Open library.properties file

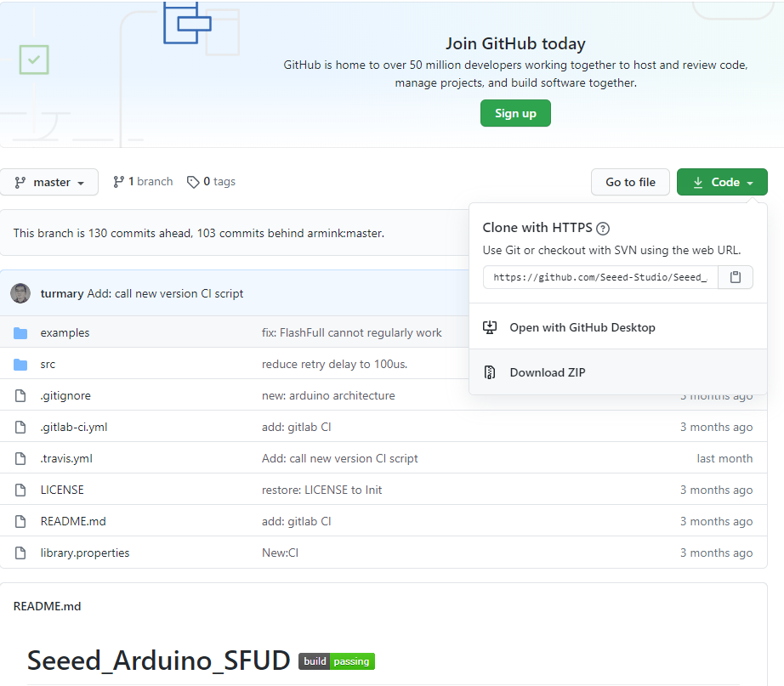(85, 553)
